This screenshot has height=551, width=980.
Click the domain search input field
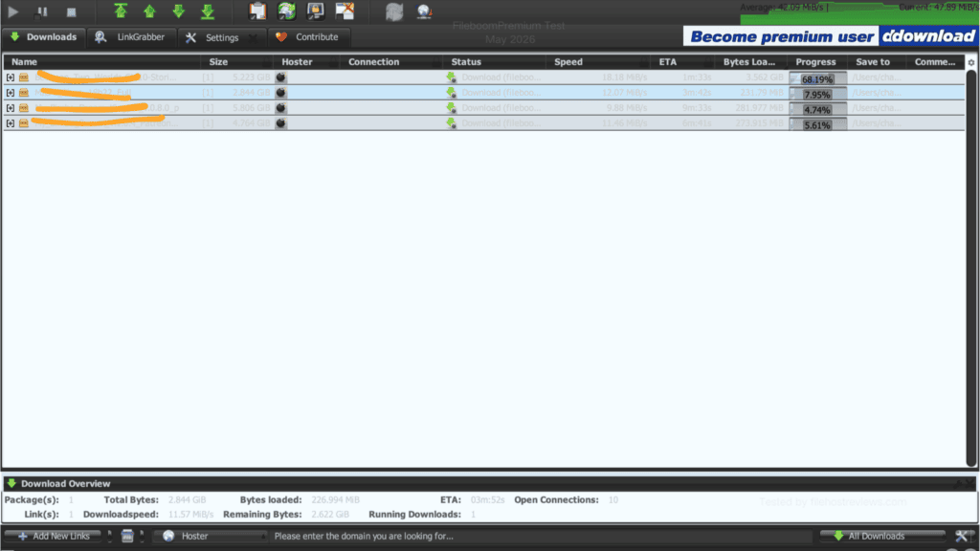point(543,536)
